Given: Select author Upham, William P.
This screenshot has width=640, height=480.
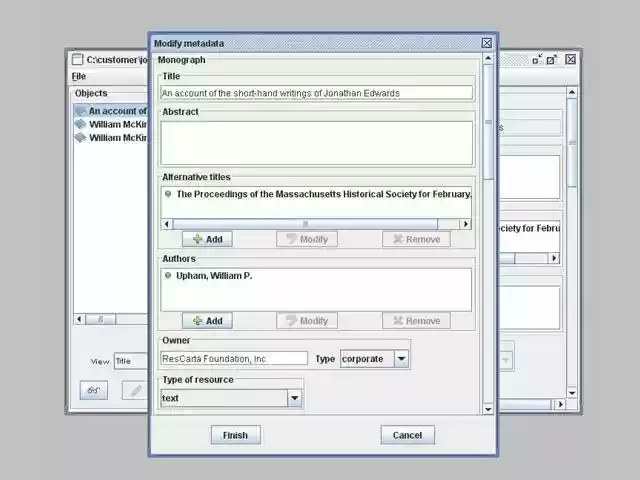Looking at the screenshot, I should click(213, 275).
